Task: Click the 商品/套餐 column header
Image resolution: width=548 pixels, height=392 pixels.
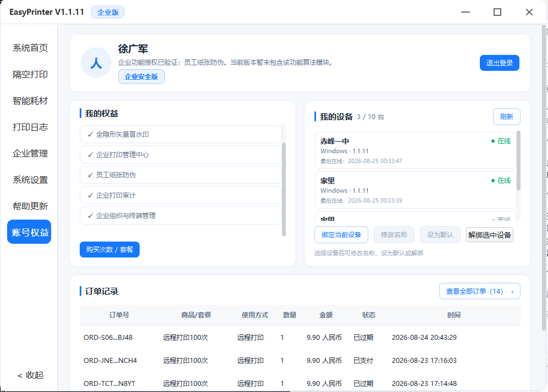Action: (196, 315)
